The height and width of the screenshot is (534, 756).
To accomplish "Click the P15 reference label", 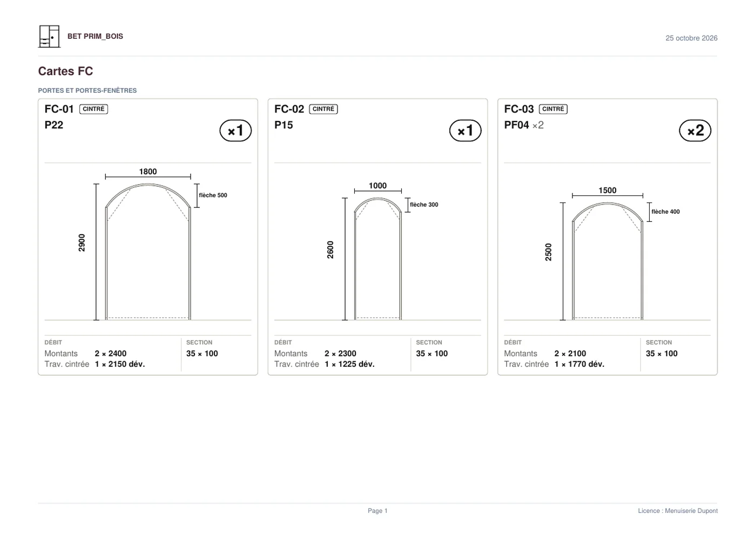I will (x=283, y=125).
